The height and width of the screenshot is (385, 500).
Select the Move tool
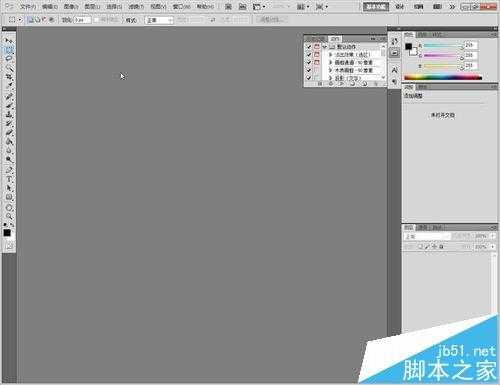pos(9,41)
